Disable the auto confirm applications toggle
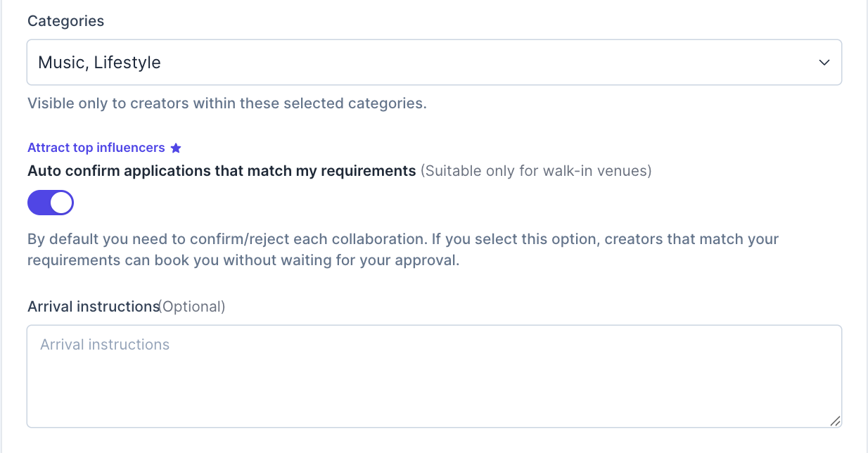The height and width of the screenshot is (453, 868). click(51, 203)
